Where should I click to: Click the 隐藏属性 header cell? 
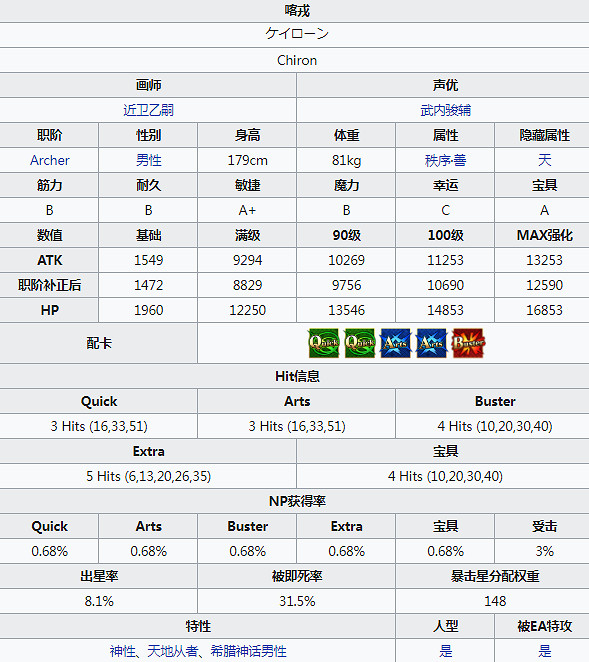(544, 136)
